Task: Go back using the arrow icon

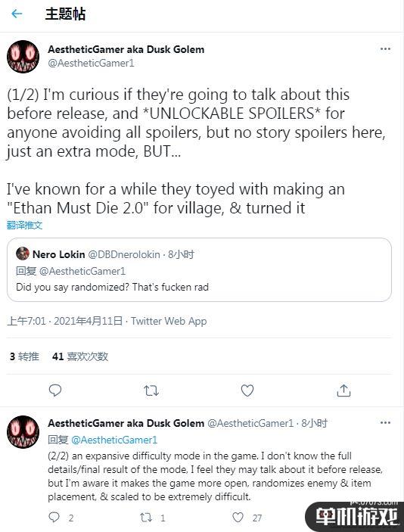Action: tap(17, 14)
